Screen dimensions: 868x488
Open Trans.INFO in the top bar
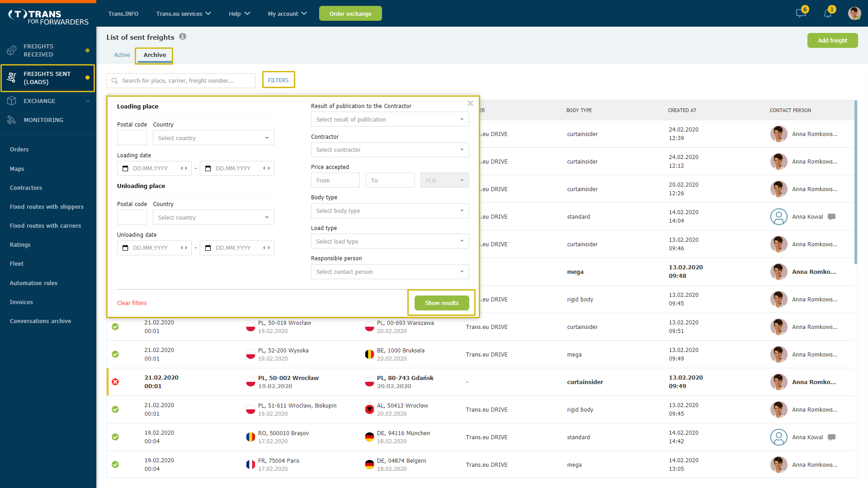123,14
